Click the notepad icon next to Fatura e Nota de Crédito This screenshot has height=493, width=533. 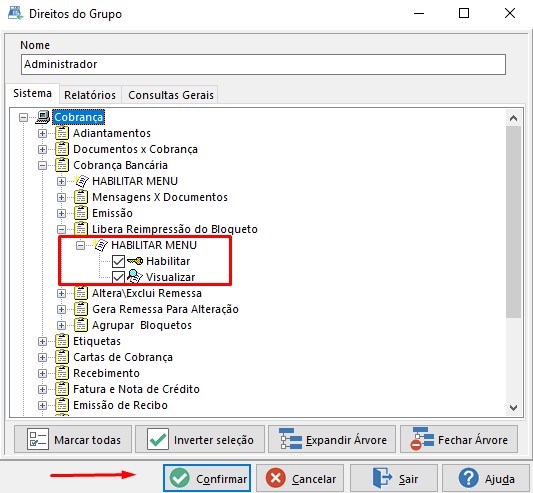tap(62, 389)
